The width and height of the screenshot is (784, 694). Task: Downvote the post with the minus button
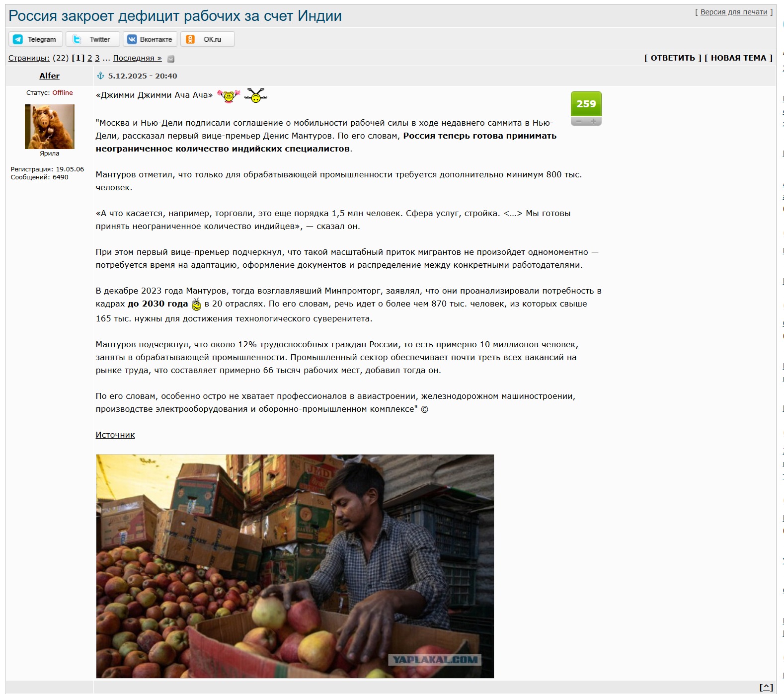(578, 121)
